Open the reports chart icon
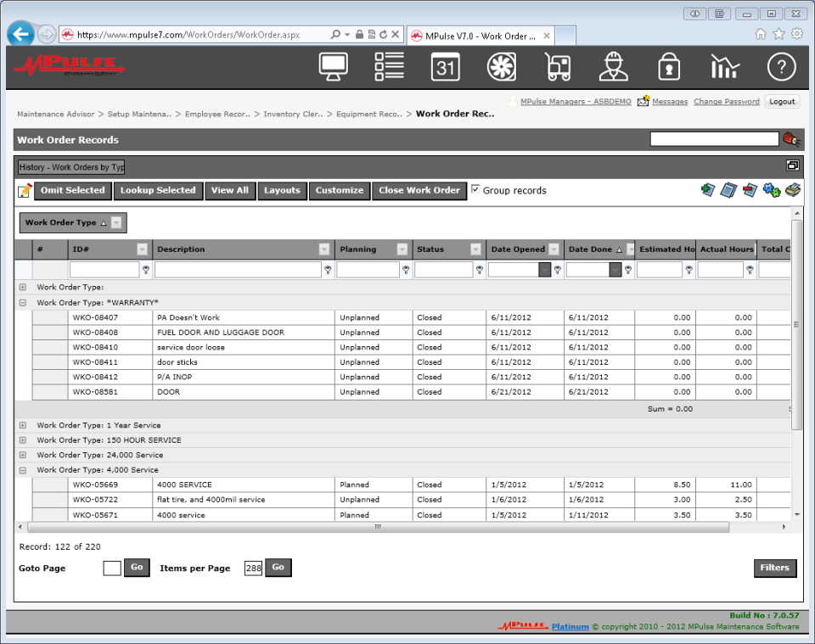Image resolution: width=815 pixels, height=644 pixels. click(724, 67)
